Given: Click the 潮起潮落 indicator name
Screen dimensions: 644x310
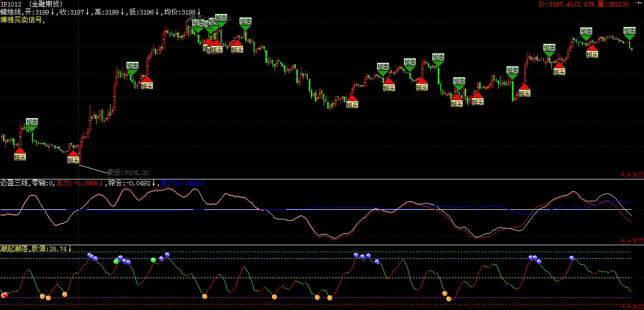Looking at the screenshot, I should 15,249.
